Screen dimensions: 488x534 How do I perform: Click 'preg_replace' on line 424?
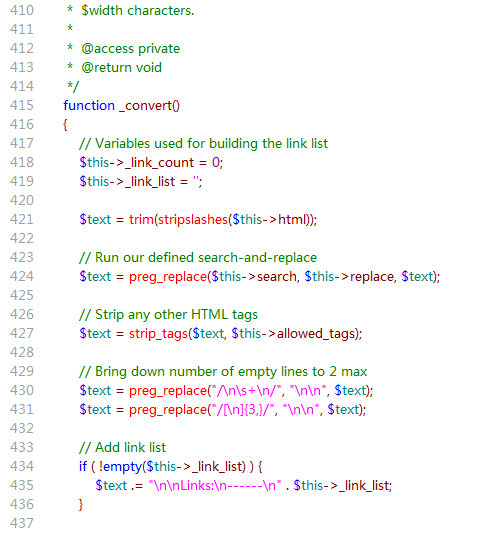click(168, 277)
